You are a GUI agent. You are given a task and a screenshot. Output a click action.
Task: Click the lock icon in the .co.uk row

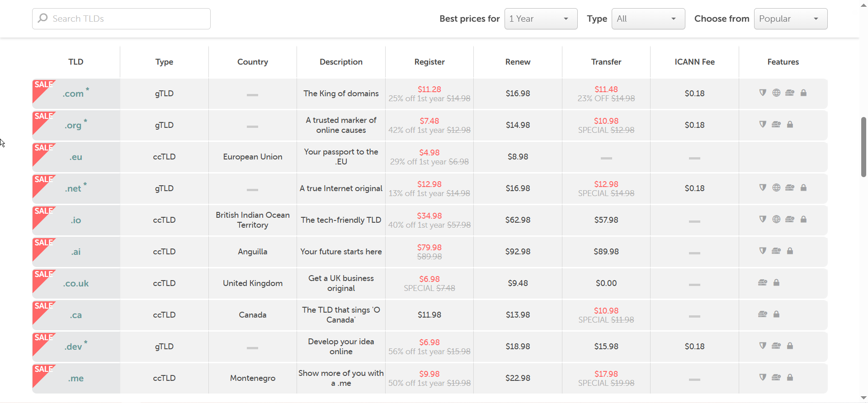click(776, 282)
